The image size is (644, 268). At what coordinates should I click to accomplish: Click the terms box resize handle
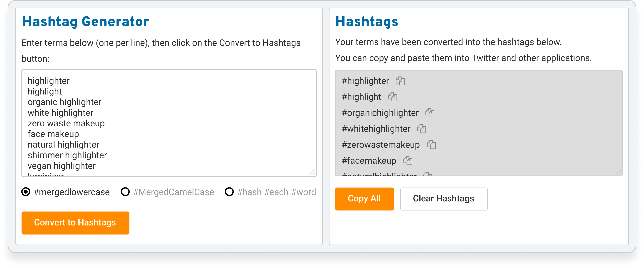tap(312, 173)
